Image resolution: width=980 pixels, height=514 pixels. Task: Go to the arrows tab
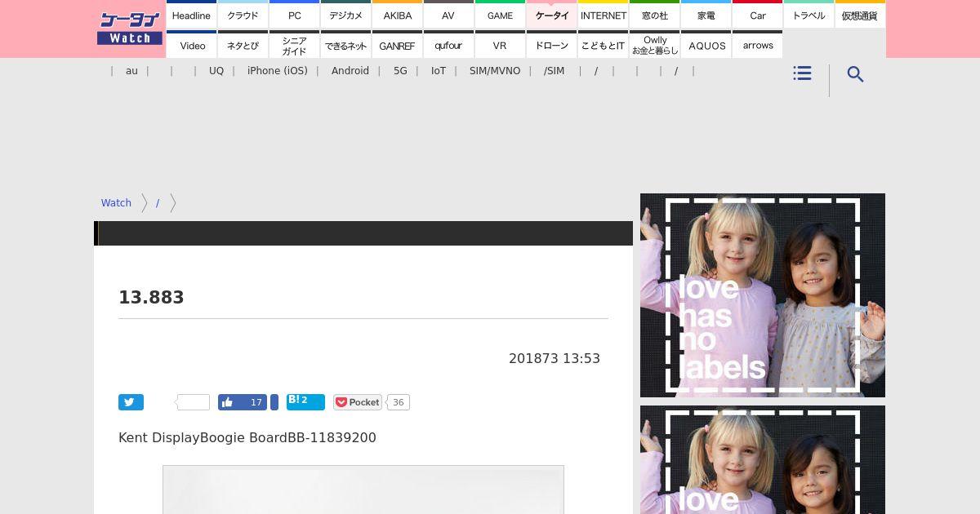[x=757, y=45]
